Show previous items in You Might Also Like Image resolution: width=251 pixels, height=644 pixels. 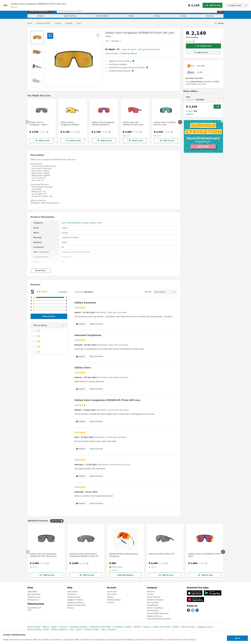27,122
